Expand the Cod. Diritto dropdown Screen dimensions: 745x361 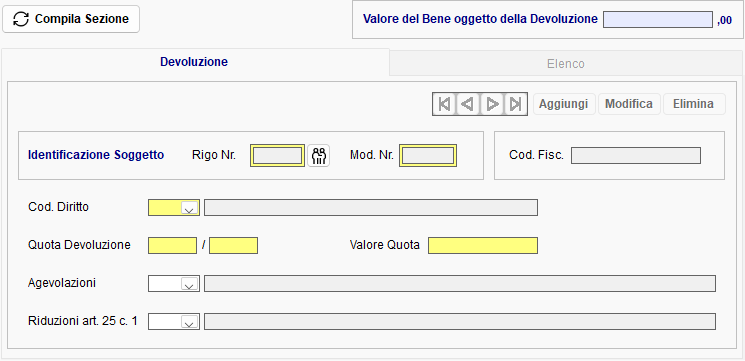click(190, 208)
